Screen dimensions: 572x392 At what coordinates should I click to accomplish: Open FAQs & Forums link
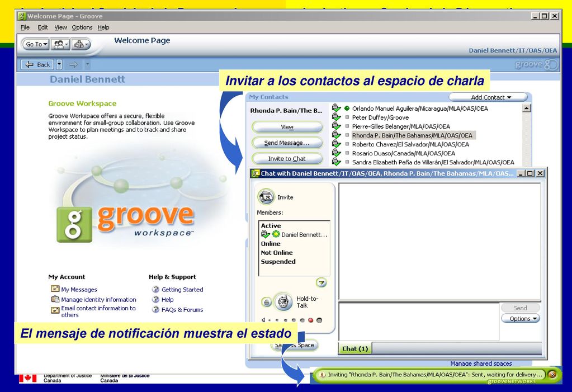(x=182, y=310)
